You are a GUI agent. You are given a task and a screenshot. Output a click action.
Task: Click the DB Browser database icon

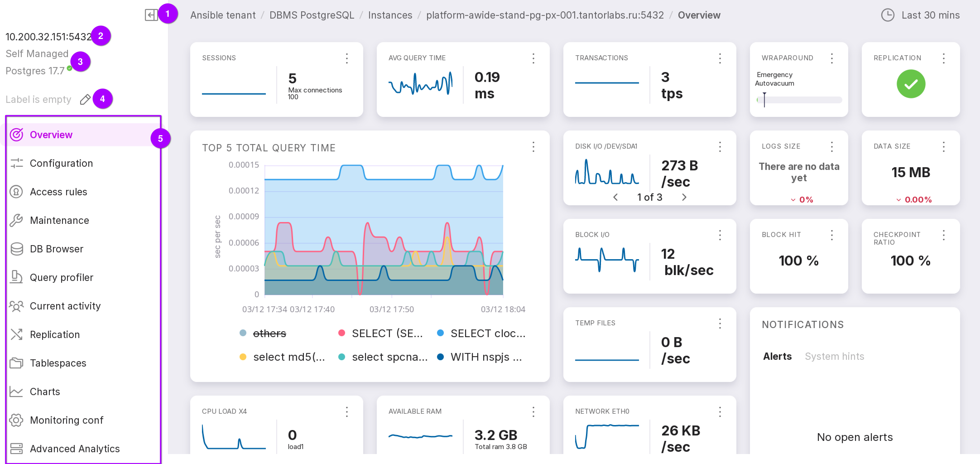tap(16, 249)
